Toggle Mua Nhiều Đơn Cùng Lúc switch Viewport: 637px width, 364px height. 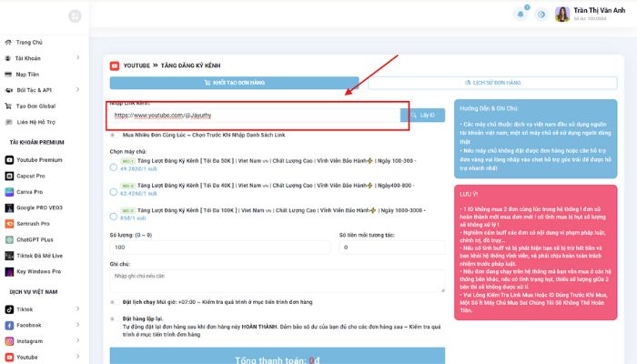[x=115, y=135]
